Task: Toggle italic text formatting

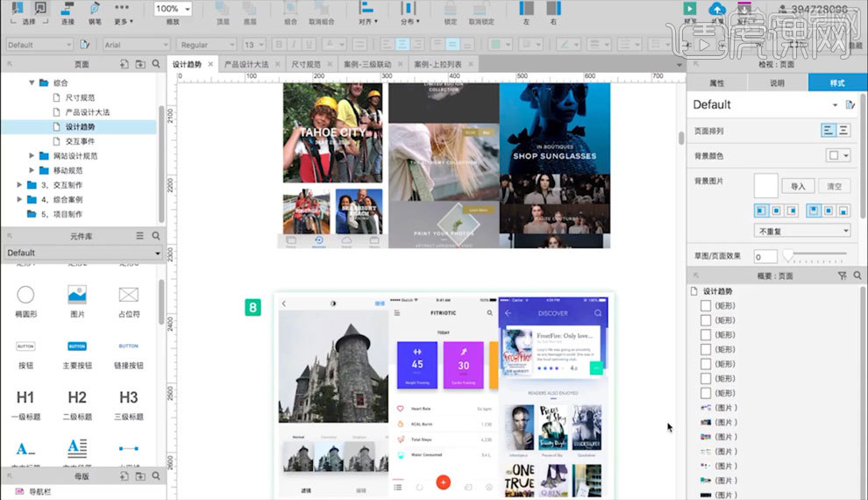Action: pyautogui.click(x=294, y=44)
